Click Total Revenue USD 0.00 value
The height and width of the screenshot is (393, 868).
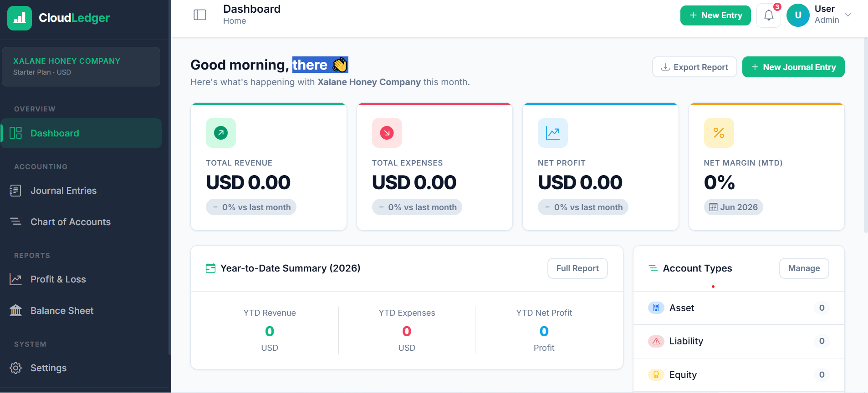tap(248, 182)
